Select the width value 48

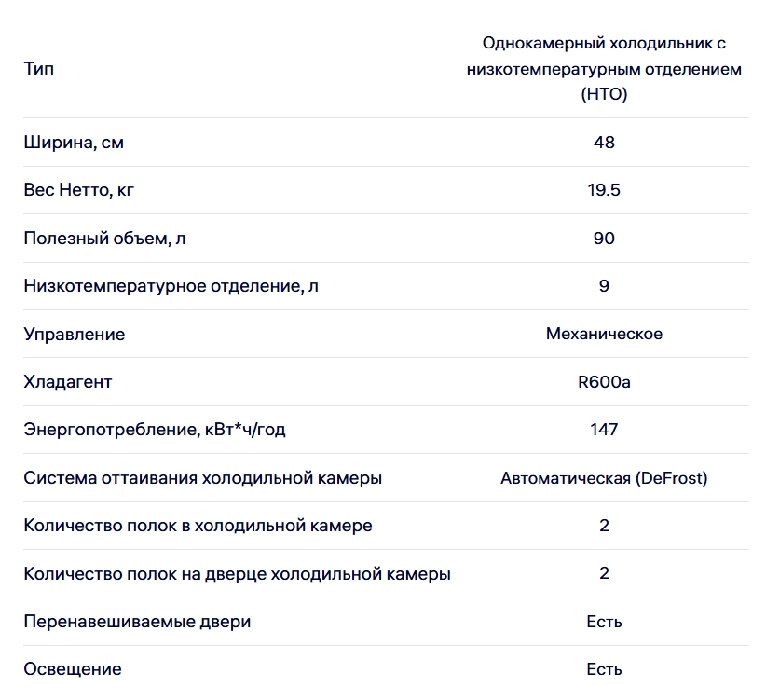(604, 143)
